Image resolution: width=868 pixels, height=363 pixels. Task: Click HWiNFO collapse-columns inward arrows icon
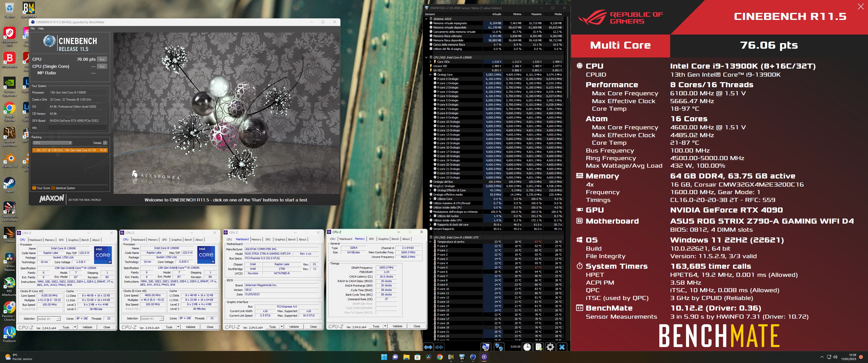439,347
